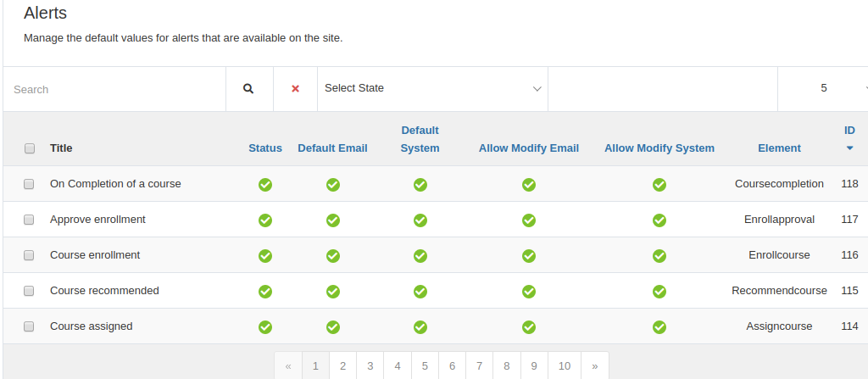Check the Course enrollment row checkbox

[29, 255]
